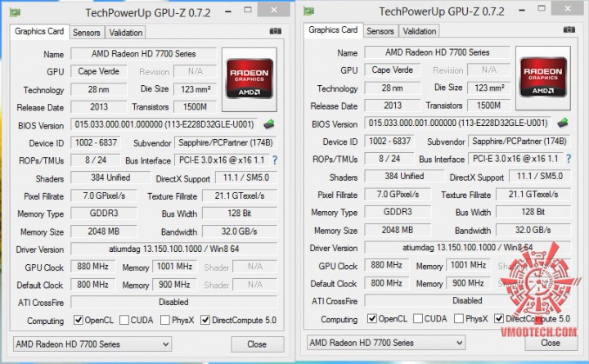
Task: Toggle OpenCL checkbox in right window
Action: [372, 318]
